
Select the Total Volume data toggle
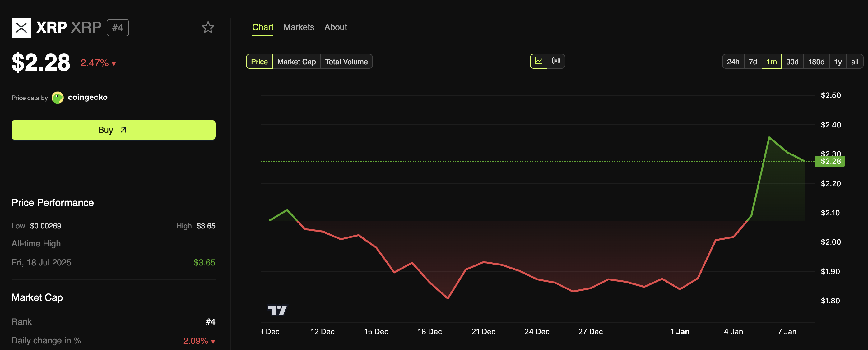pos(346,62)
